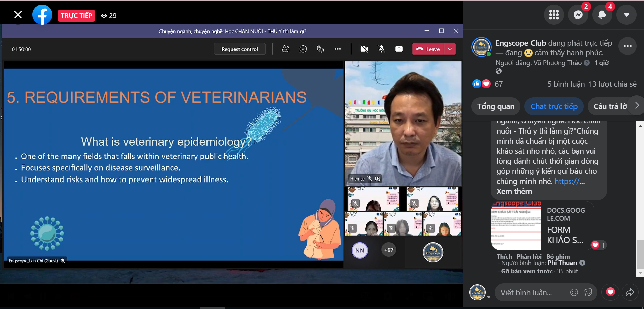Open sticker picker in comment box
The width and height of the screenshot is (644, 309).
588,292
